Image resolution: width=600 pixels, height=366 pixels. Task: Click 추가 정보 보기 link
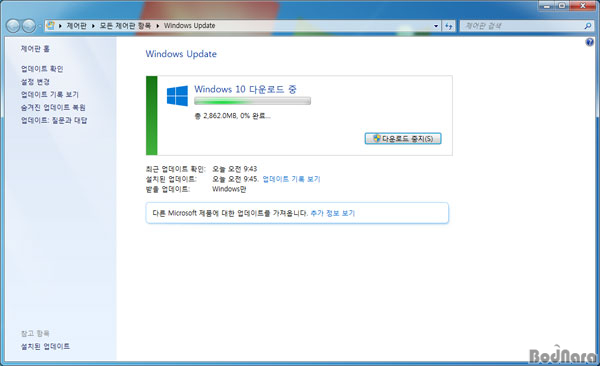point(333,213)
